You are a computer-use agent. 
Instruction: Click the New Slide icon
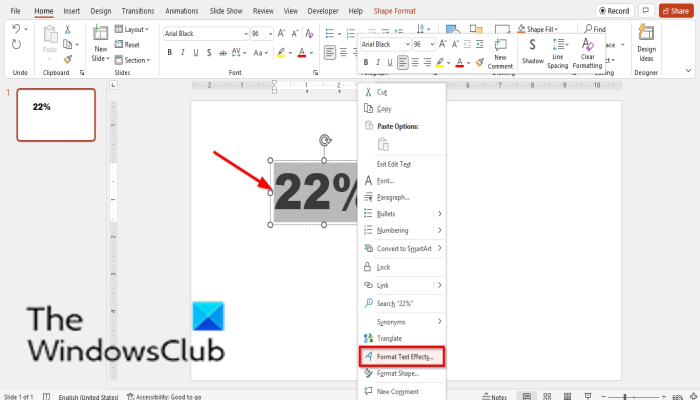(100, 44)
